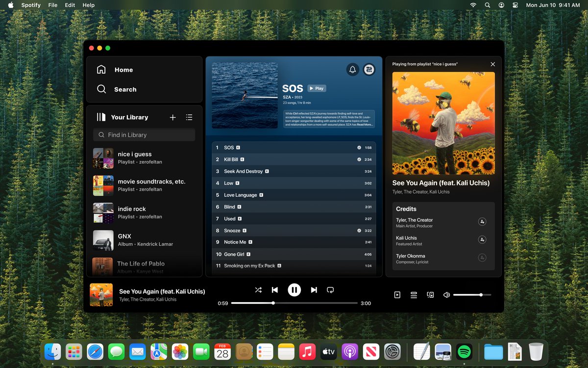The width and height of the screenshot is (588, 368).
Task: Open Finder from the Dock
Action: [x=52, y=351]
